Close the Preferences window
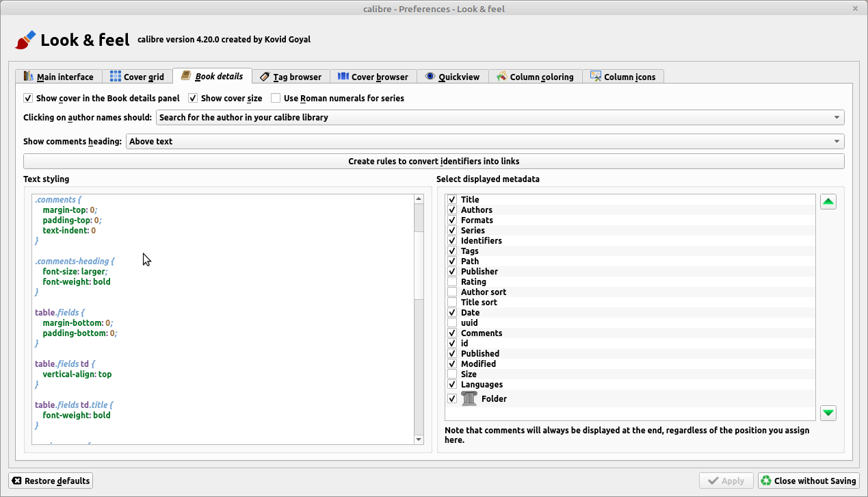Image resolution: width=868 pixels, height=497 pixels. point(855,8)
